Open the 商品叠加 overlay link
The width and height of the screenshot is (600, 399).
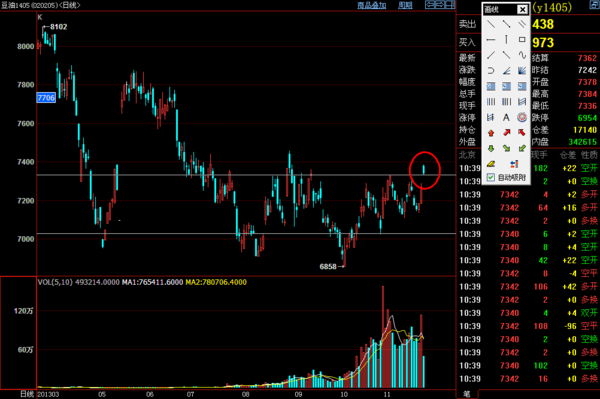click(x=372, y=5)
